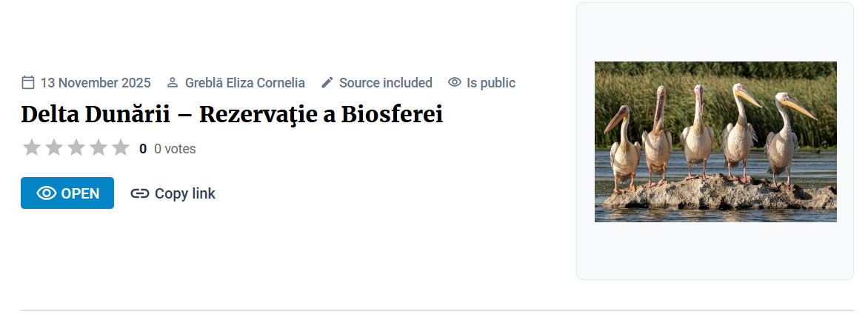Image resolution: width=868 pixels, height=323 pixels.
Task: Click the 0 votes count text
Action: [x=175, y=149]
